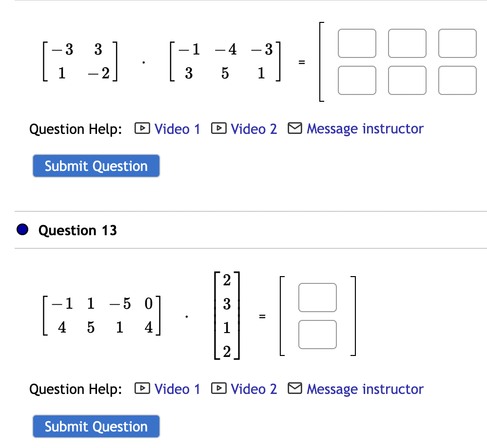Open Video 1 for the first matrix problem
This screenshot has width=487, height=448.
coord(177,129)
